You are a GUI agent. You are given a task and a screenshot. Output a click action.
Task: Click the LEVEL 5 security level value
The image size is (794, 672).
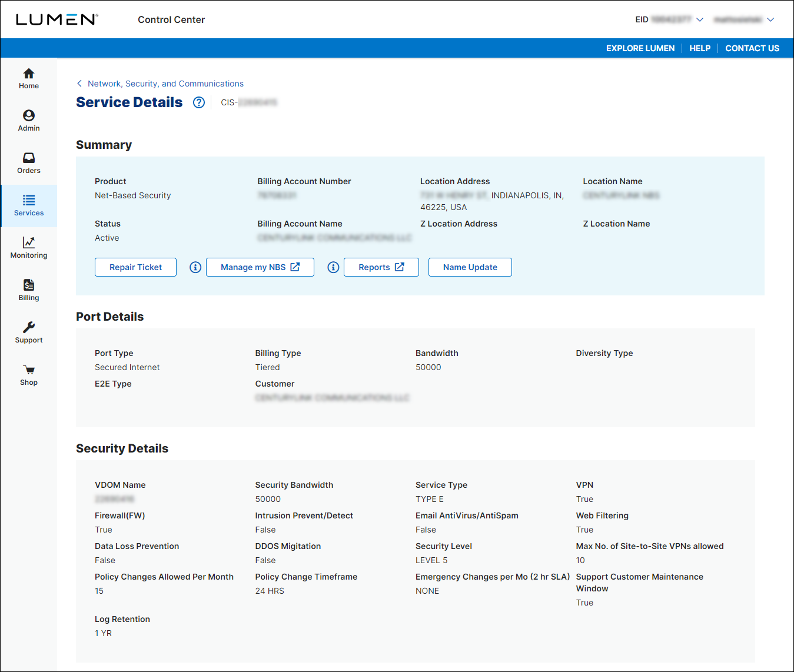[x=431, y=560]
